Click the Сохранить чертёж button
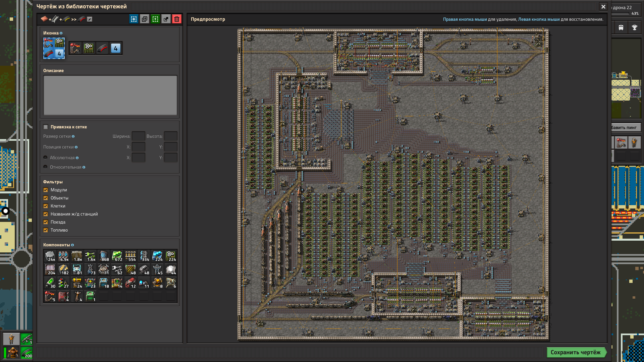The image size is (644, 362). pos(576,352)
